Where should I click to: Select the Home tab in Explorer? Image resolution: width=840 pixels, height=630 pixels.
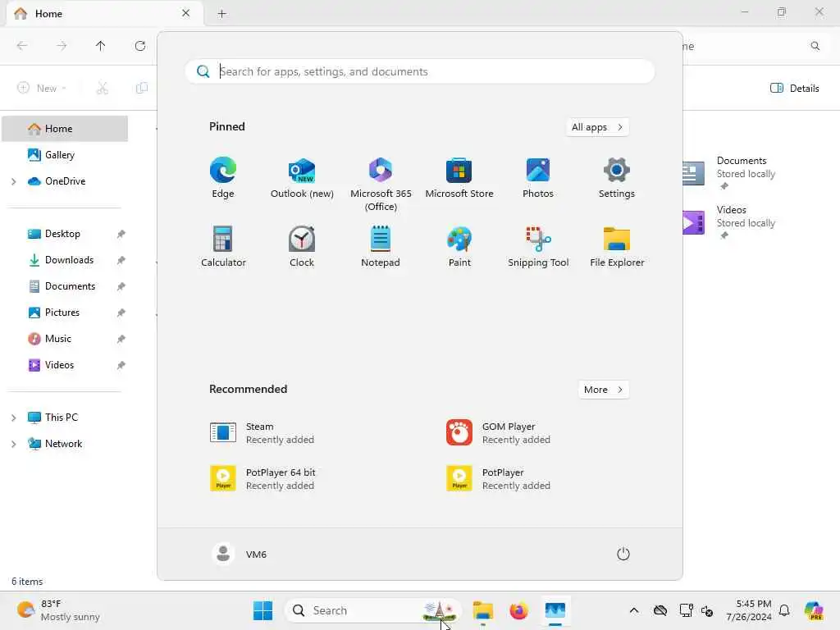coord(104,13)
